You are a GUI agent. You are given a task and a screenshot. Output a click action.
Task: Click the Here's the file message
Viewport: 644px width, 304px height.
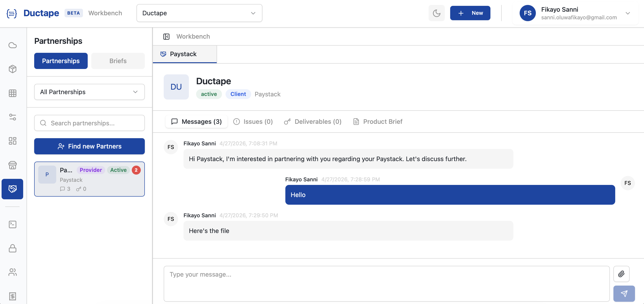click(x=348, y=231)
